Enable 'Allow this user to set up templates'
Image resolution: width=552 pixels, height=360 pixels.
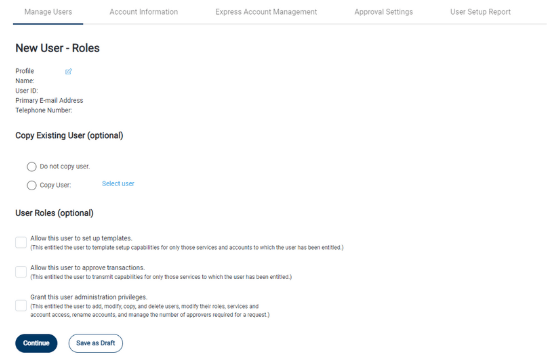coord(21,242)
